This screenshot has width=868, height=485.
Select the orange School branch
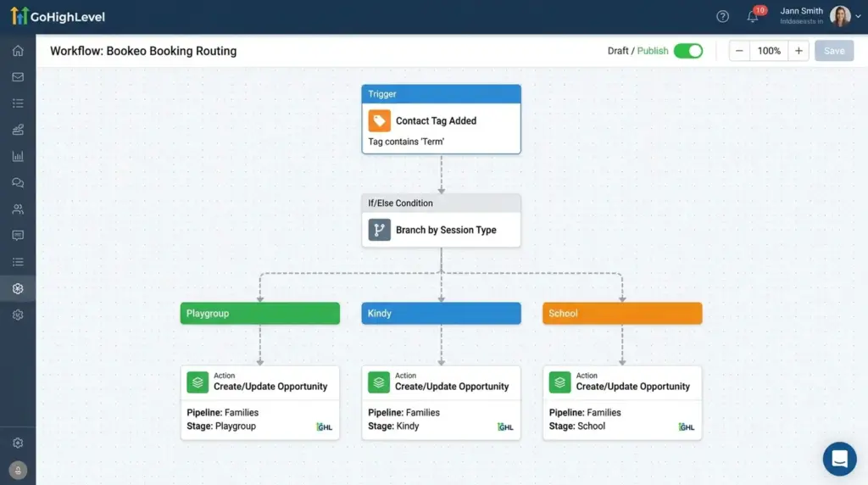[622, 314]
